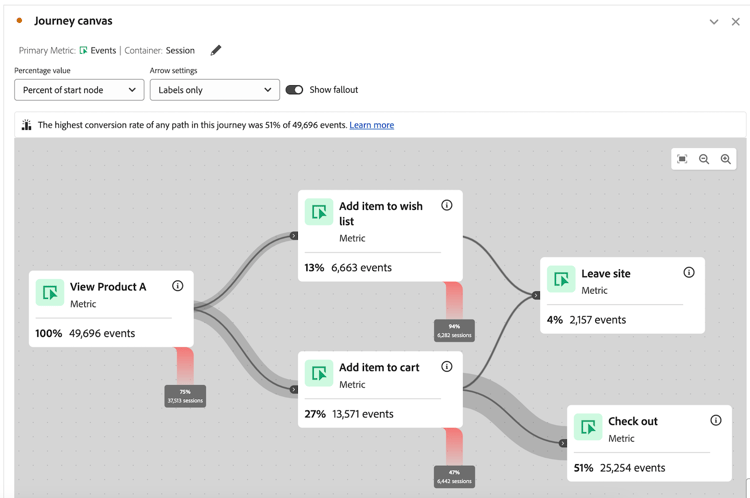Click arrow connector entering Leave site node
Screen dimensions: 750x498
(536, 296)
